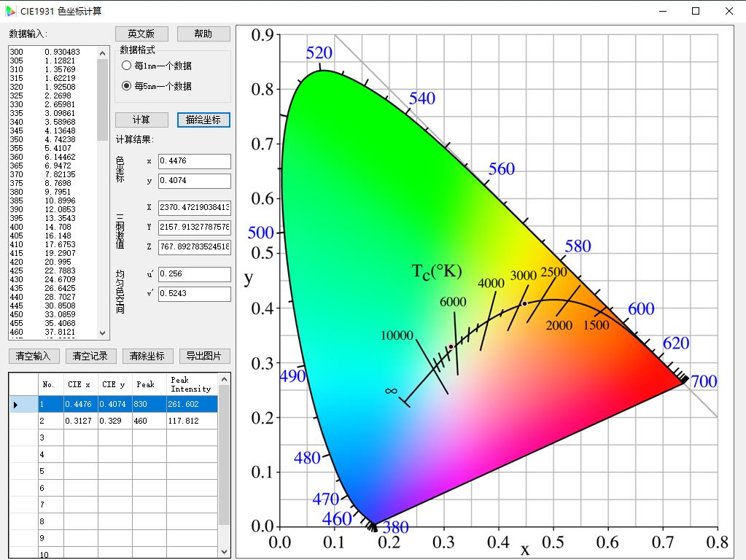
Task: Click the data input list scrollbar thumb
Action: tap(102, 100)
